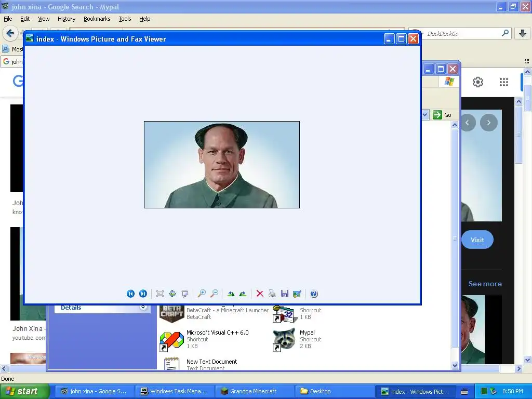Click the on-screen keyboard tray icon

click(464, 392)
